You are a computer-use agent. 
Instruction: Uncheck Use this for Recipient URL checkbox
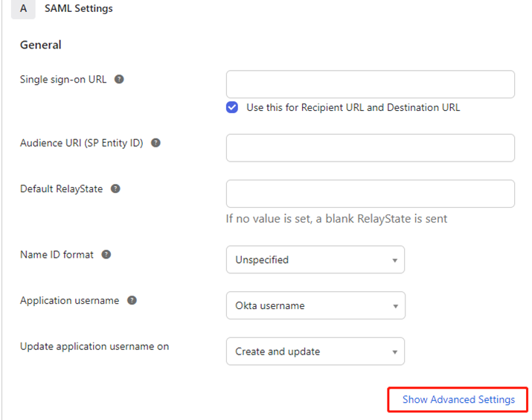pyautogui.click(x=232, y=107)
